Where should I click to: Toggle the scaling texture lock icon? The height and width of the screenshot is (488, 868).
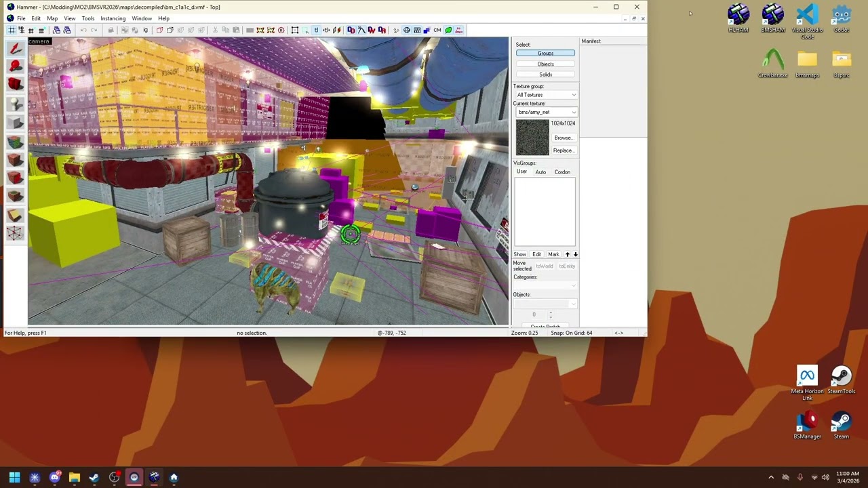click(x=326, y=30)
